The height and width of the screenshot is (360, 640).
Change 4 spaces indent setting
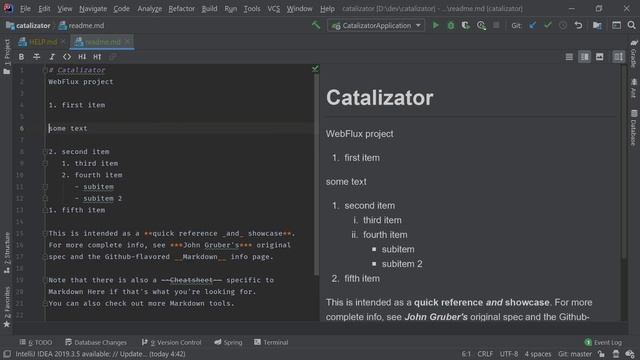pyautogui.click(x=538, y=354)
